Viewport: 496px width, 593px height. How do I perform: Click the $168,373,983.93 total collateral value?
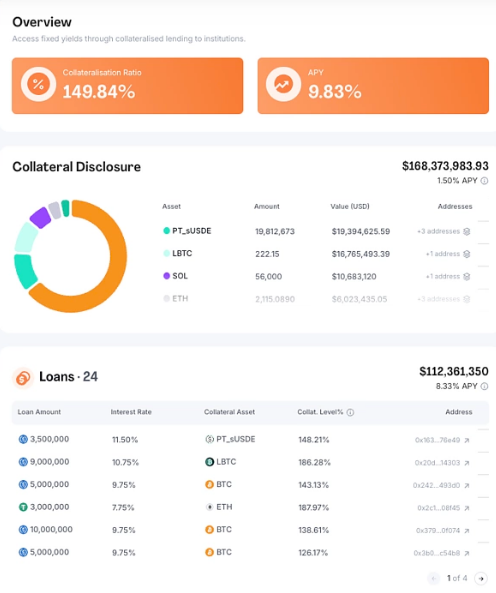445,166
